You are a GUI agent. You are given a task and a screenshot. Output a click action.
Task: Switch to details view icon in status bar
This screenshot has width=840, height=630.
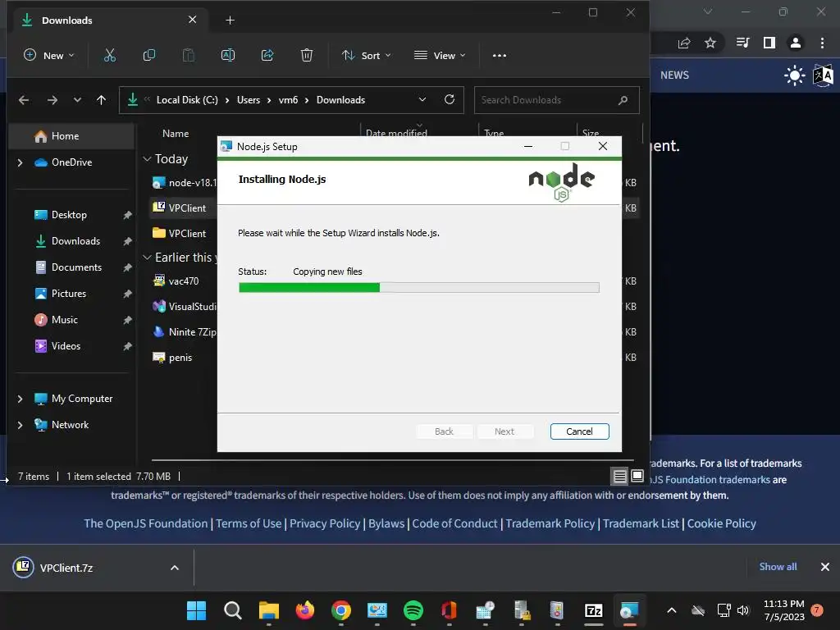coord(620,476)
